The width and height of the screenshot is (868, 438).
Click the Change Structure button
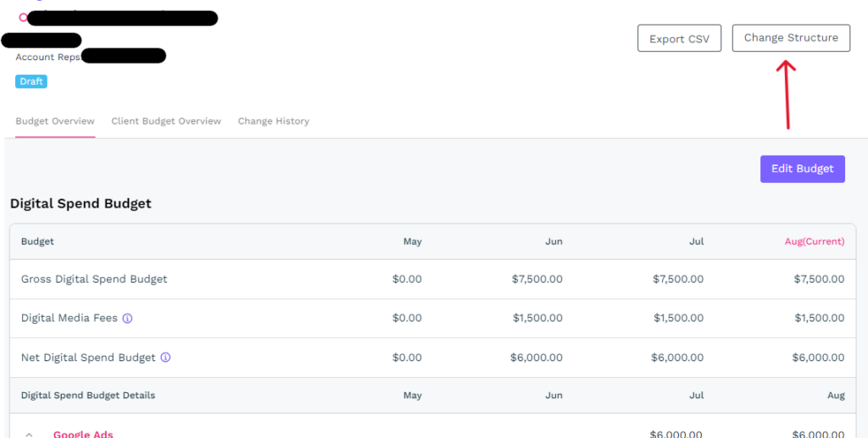791,38
